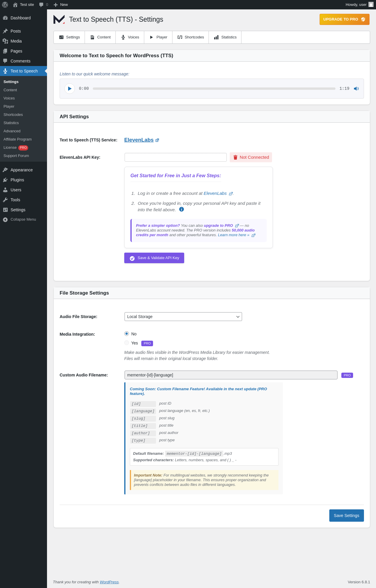Viewport: 376px width, 588px height.
Task: Click the audio progress bar
Action: tap(214, 89)
